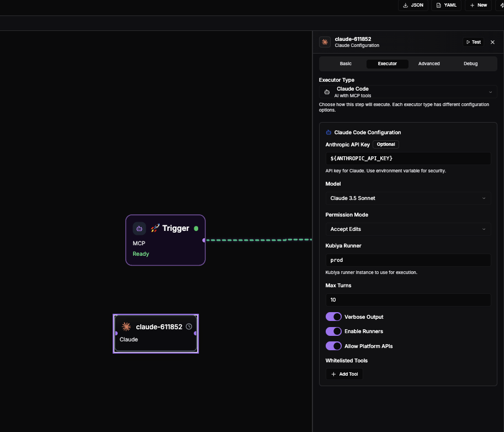This screenshot has height=432, width=504.
Task: Click the Claude Code Configuration section icon
Action: (328, 132)
